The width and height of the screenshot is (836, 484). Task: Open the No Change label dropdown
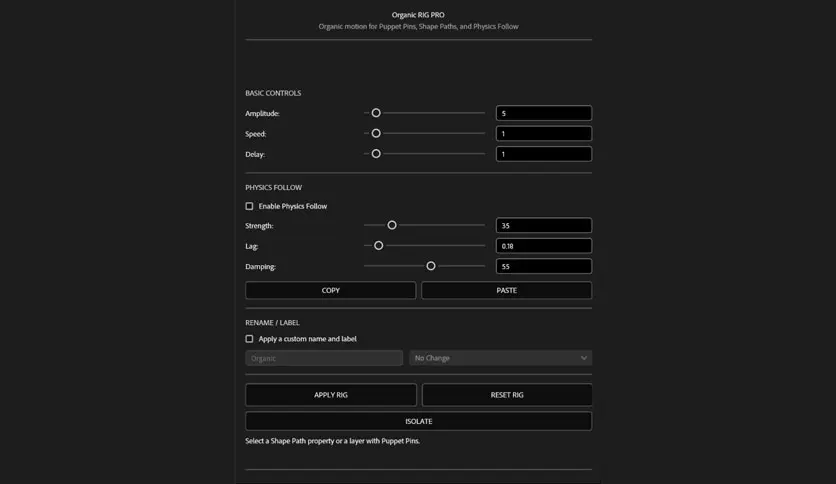tap(501, 358)
